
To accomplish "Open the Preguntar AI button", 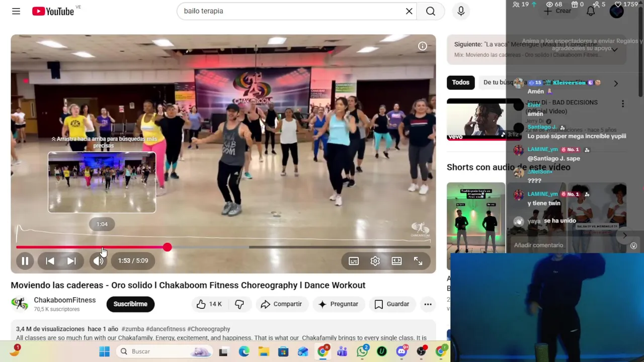I will (x=338, y=304).
